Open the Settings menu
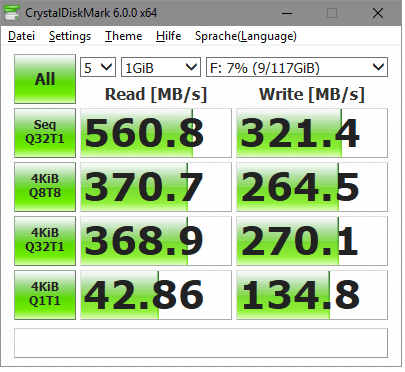This screenshot has height=372, width=405. [x=70, y=36]
